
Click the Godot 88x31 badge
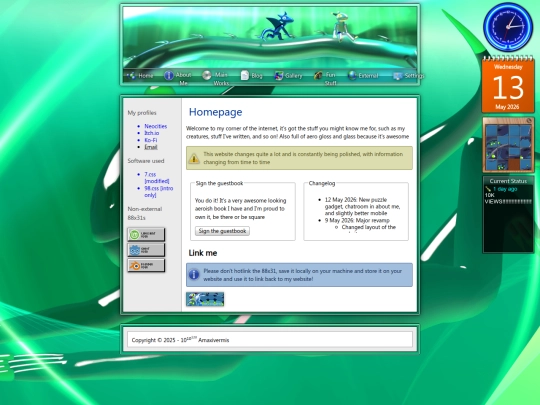point(146,250)
